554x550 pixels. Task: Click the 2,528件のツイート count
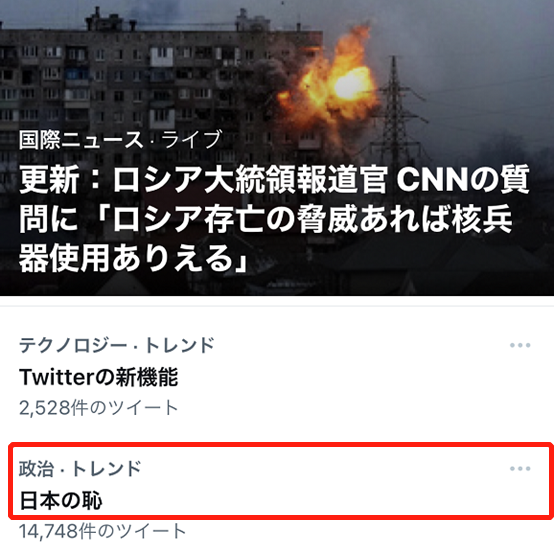coord(99,408)
